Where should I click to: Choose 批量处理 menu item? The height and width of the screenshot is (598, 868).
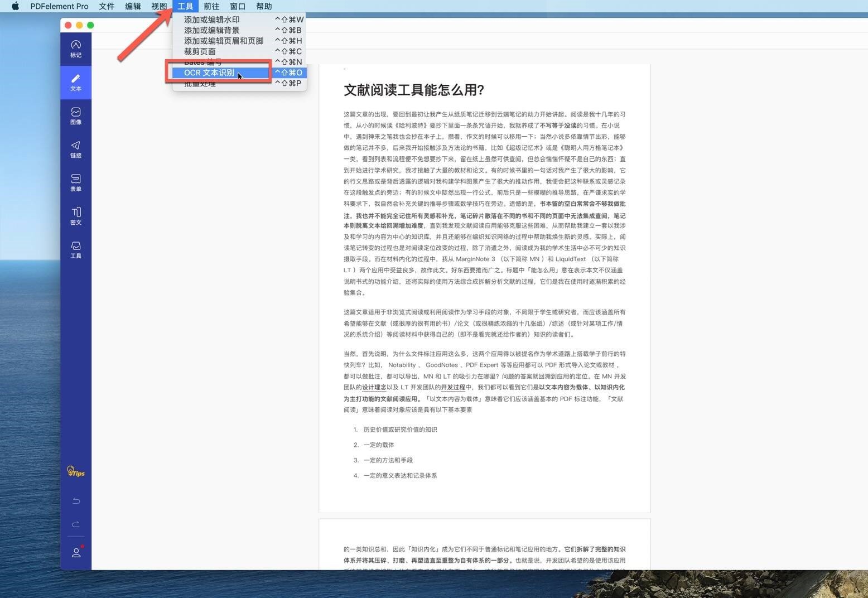tap(200, 83)
